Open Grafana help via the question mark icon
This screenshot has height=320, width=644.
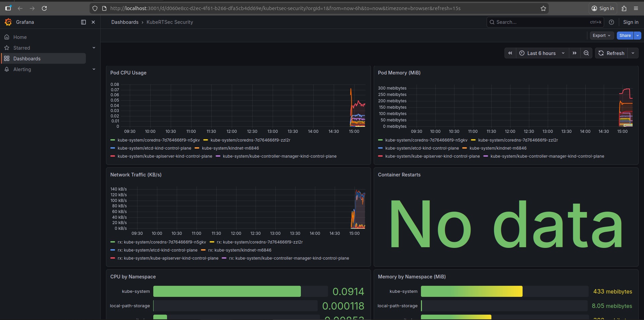coord(611,22)
